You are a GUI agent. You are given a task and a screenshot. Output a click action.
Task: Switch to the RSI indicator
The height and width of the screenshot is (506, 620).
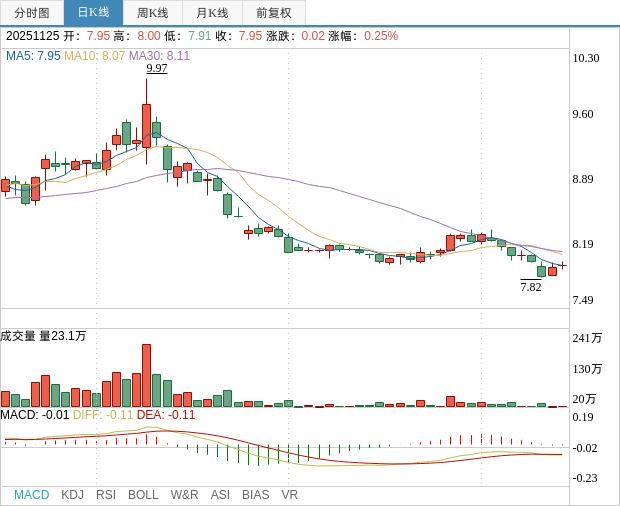pos(106,495)
